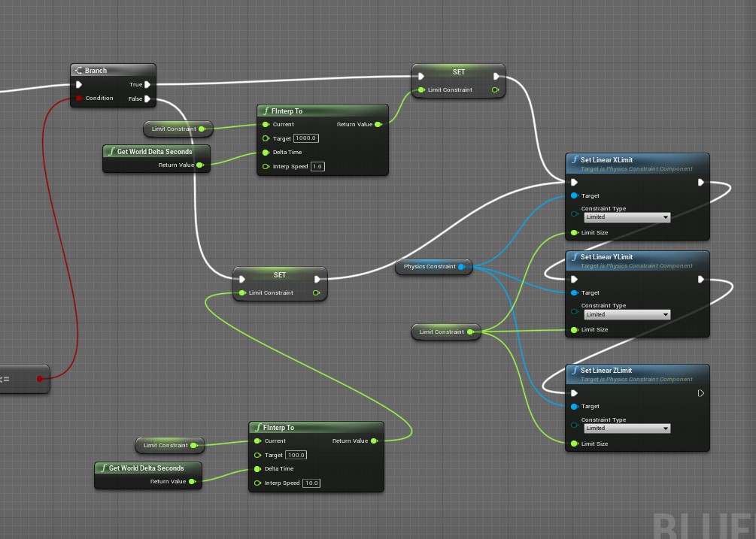Open Constraint Type dropdown on Set Linear YLimit

tap(627, 314)
